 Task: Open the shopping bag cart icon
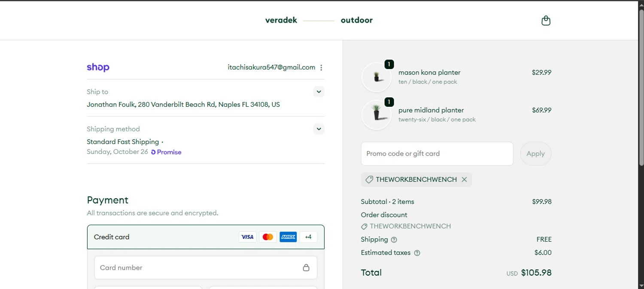click(x=546, y=21)
